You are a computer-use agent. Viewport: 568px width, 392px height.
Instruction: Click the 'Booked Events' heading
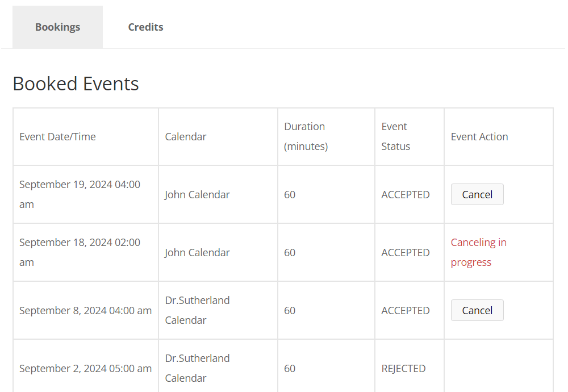tap(76, 84)
